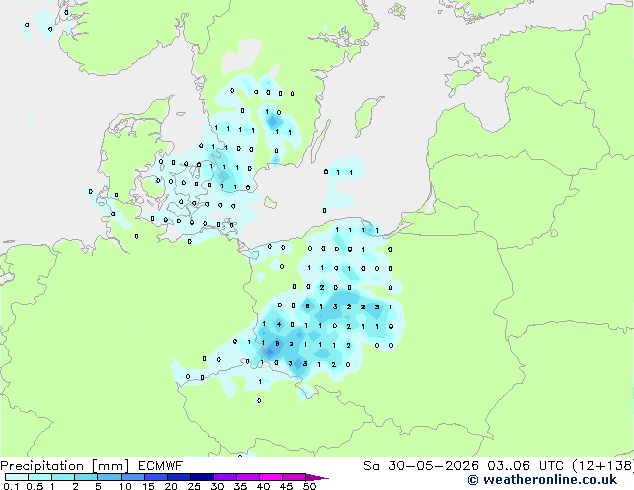Click the 30–35 mm purple legend swatch
Screen dimensions: 634x490
tap(224, 477)
